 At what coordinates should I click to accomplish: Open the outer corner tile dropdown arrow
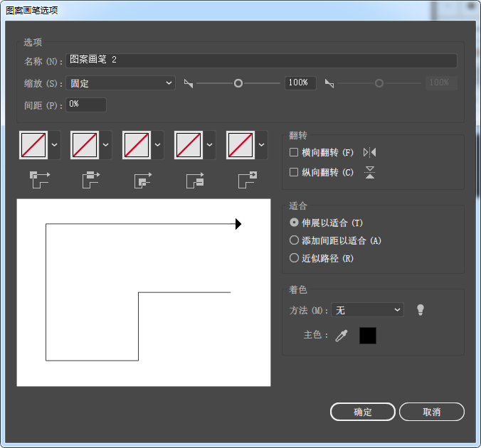54,145
